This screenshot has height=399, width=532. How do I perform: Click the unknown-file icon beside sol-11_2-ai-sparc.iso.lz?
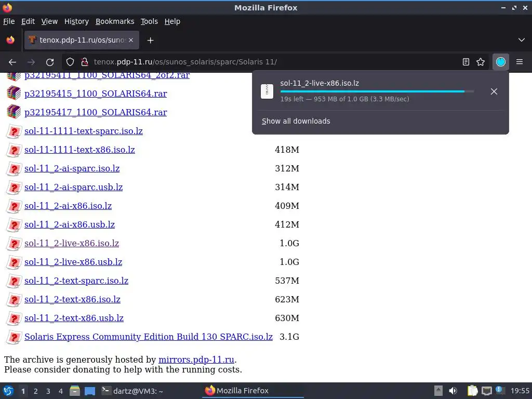14,168
